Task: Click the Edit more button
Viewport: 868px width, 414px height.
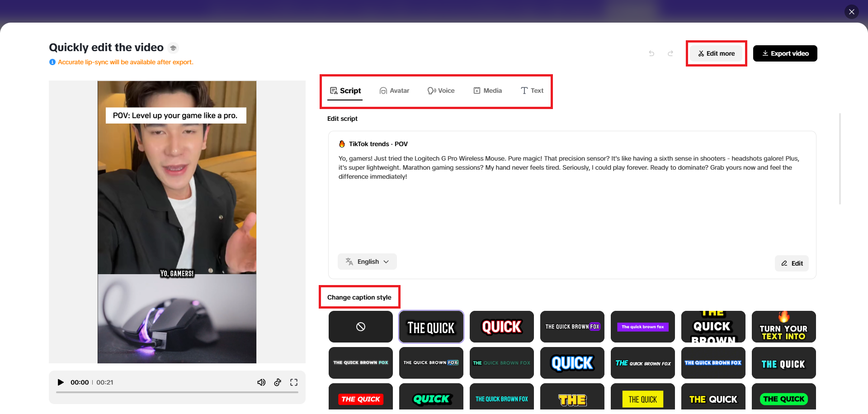Action: coord(716,53)
